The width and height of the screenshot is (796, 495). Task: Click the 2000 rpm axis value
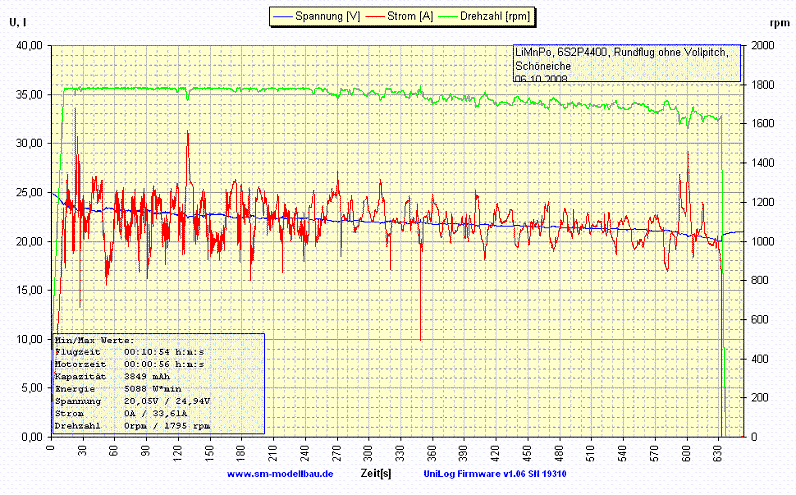[x=763, y=45]
